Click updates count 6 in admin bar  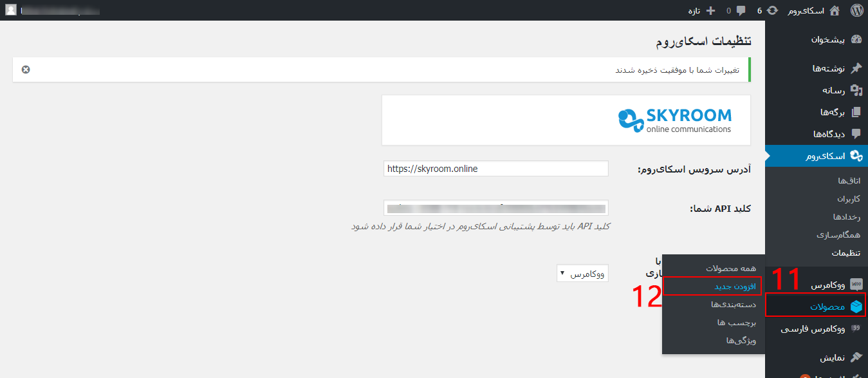[760, 10]
